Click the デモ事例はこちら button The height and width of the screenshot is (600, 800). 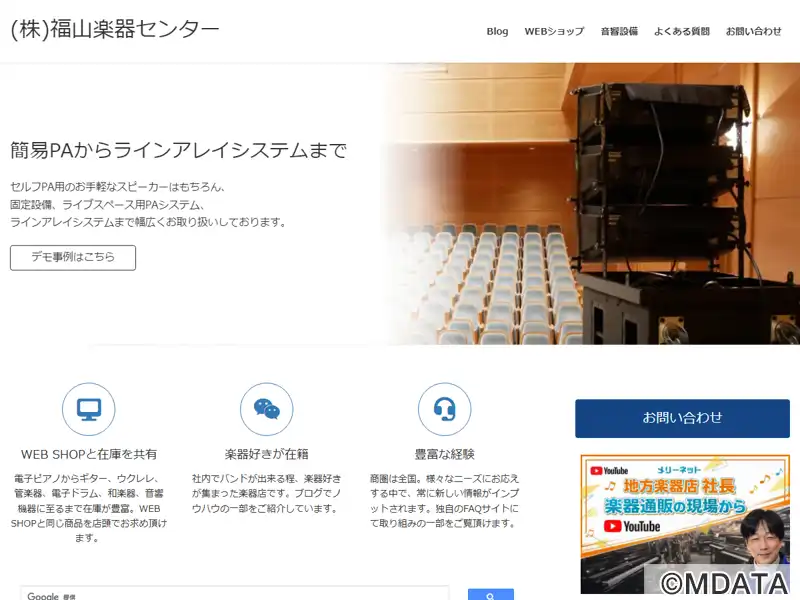[x=73, y=257]
